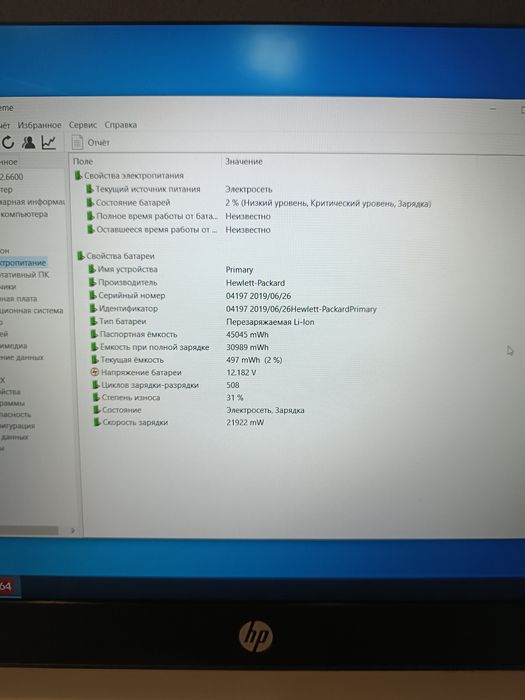
Task: Click the value Primary
Action: 239,270
